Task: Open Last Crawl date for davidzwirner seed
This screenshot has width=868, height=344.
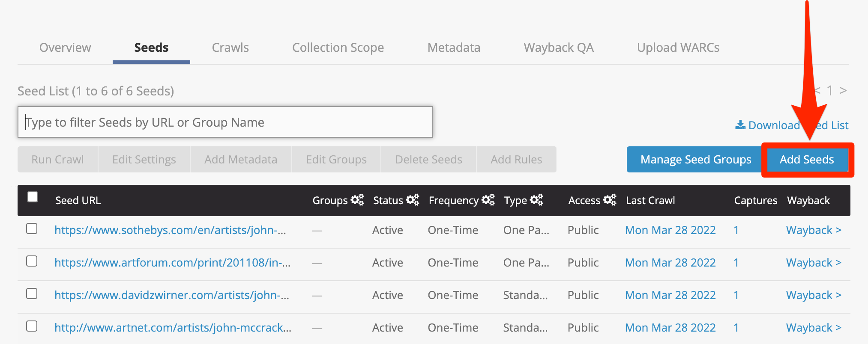Action: (x=670, y=295)
